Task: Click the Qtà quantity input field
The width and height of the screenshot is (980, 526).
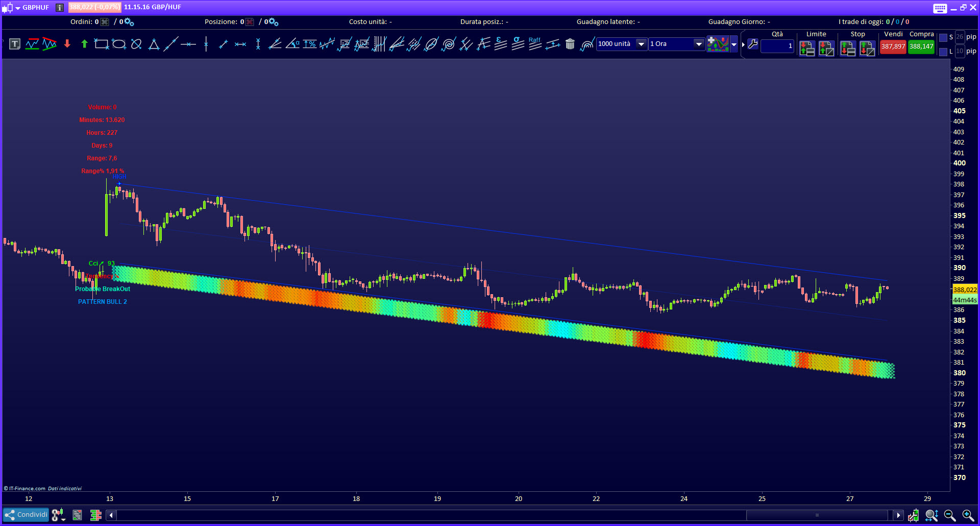Action: [777, 46]
